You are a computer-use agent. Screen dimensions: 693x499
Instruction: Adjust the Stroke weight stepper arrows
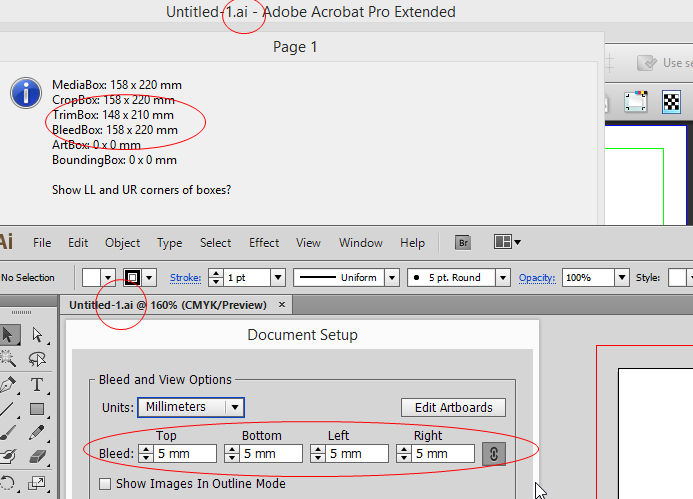coord(216,278)
